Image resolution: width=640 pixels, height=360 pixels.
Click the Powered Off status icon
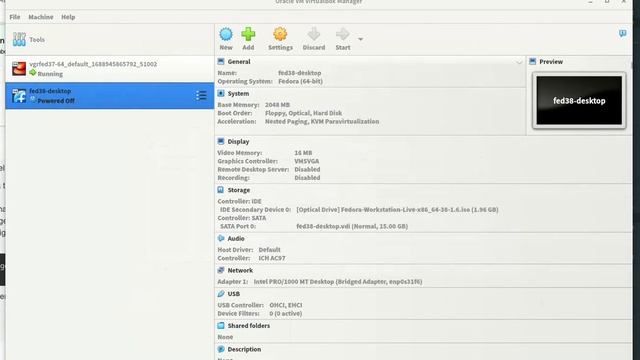point(33,100)
